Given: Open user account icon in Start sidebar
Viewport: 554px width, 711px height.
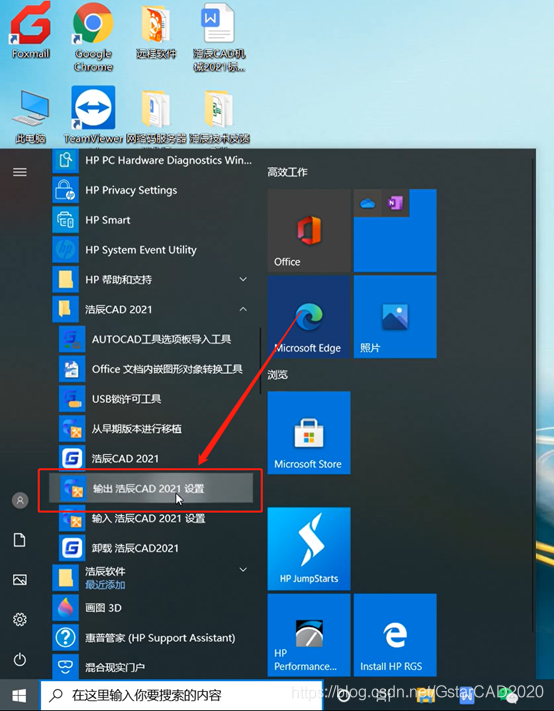Looking at the screenshot, I should coord(19,500).
